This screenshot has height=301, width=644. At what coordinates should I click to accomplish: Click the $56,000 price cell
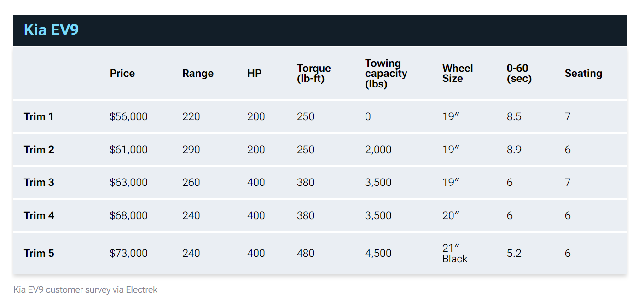tap(128, 116)
